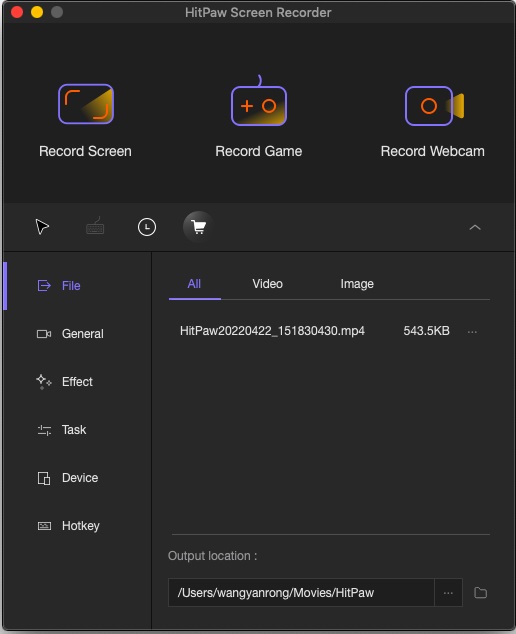Select HitPaw20220422_151830430.mp4 file row
The image size is (516, 634).
click(x=329, y=331)
